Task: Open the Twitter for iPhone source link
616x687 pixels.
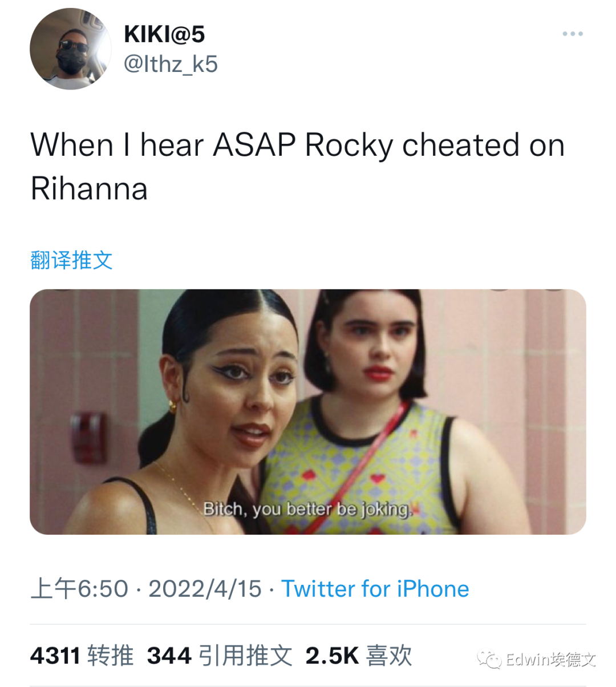Action: (x=375, y=589)
